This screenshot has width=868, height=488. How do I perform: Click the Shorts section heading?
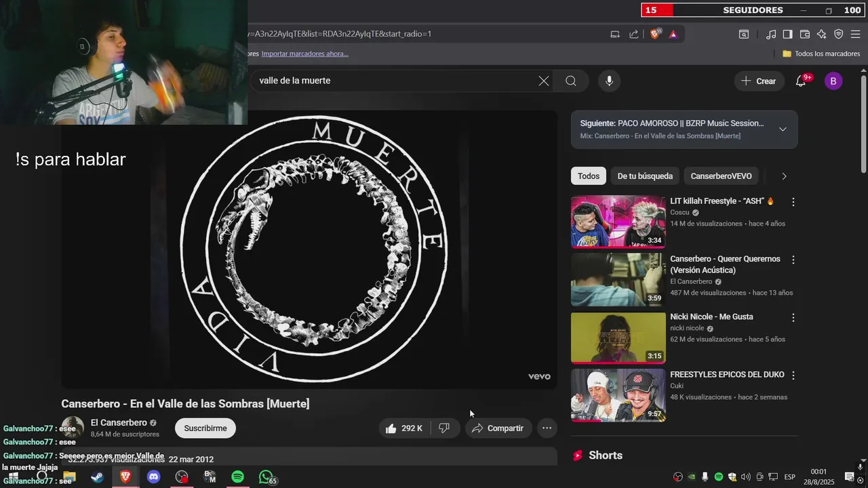(606, 455)
